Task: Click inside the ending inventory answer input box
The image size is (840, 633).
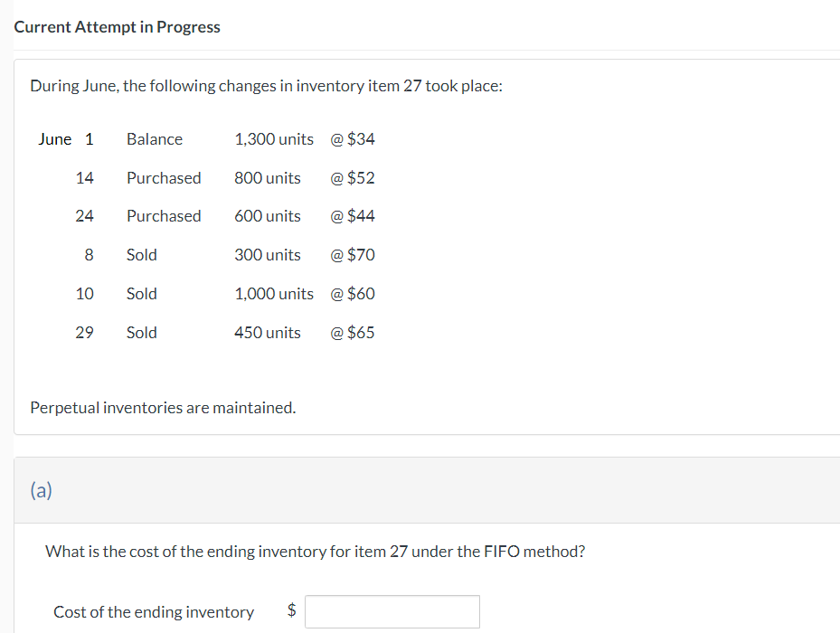Action: click(392, 611)
